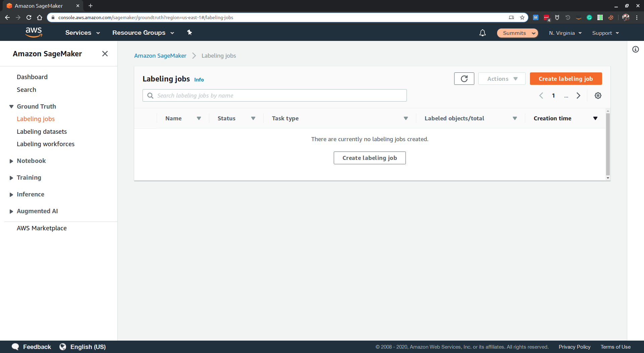Viewport: 644px width, 353px height.
Task: Click Amazon SageMaker breadcrumb link
Action: [160, 56]
